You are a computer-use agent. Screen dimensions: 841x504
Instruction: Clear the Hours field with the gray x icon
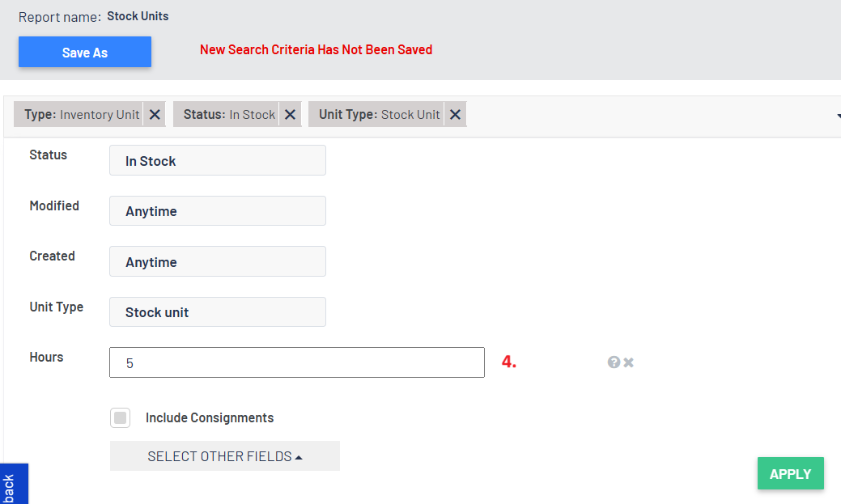(629, 362)
